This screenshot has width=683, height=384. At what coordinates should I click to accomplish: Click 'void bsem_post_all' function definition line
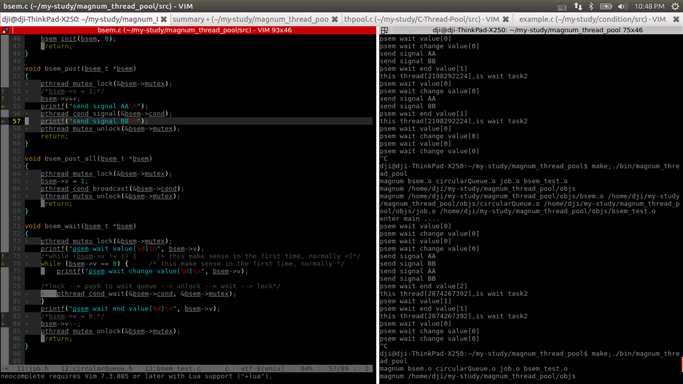pos(88,158)
